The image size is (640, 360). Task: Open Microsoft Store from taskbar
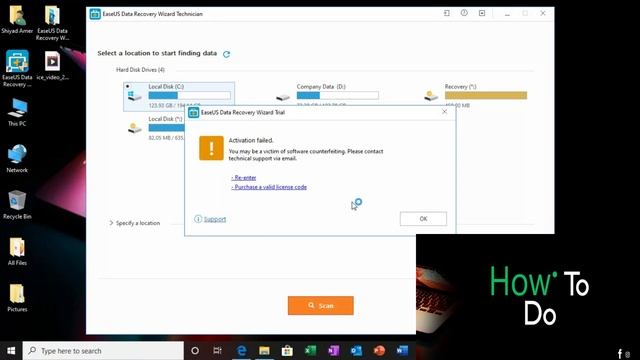coord(287,351)
